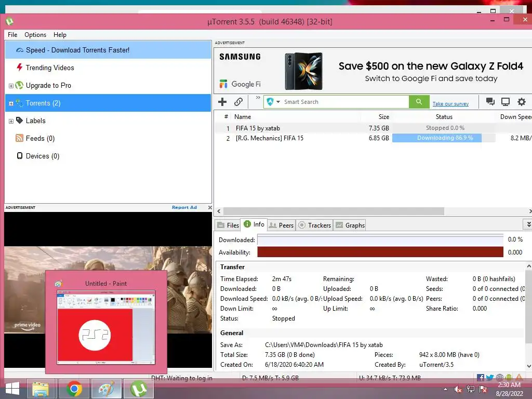532x399 pixels.
Task: Close the sidebar advertisement with X
Action: [x=210, y=207]
